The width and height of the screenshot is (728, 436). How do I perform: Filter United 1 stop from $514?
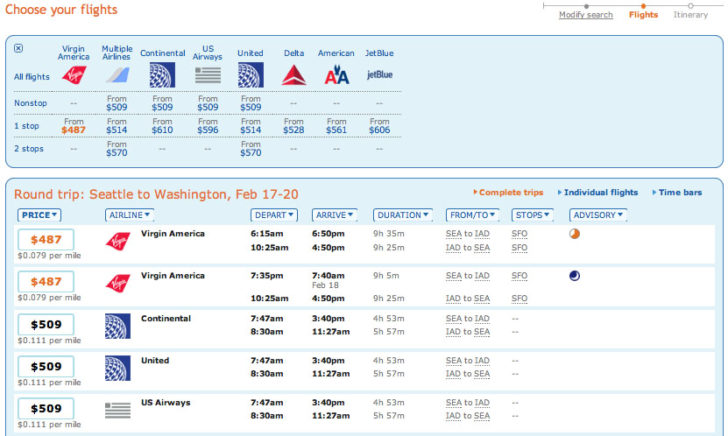(251, 126)
